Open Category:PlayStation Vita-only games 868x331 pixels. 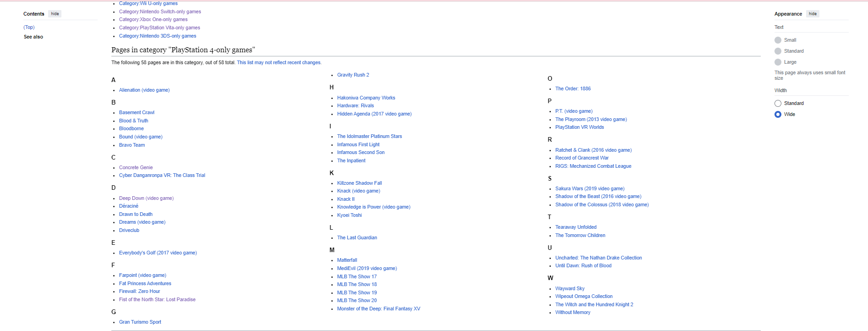159,28
